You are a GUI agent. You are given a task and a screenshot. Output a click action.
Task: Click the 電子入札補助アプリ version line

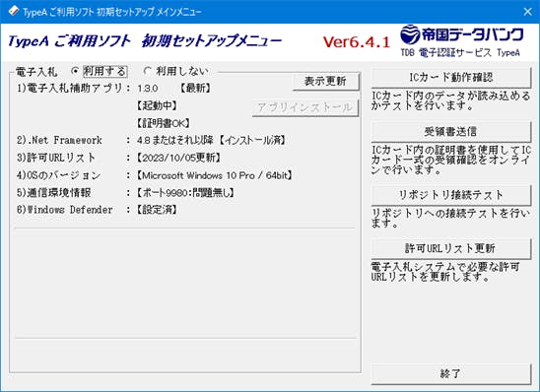click(113, 88)
